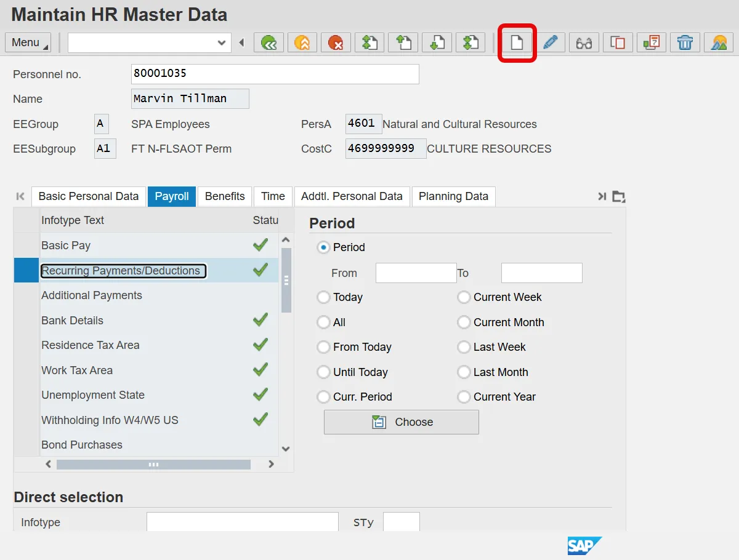Screen dimensions: 739x560
Task: Select the Current Month radio option
Action: pyautogui.click(x=464, y=322)
